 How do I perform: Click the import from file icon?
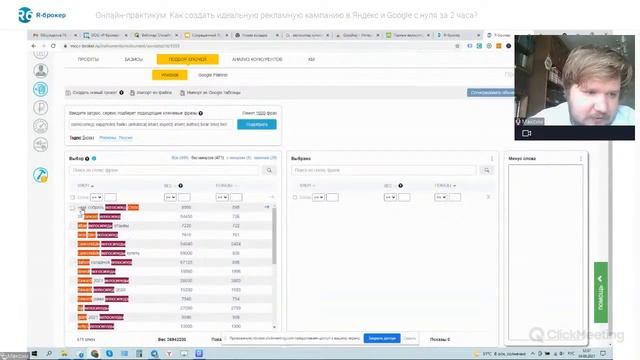pyautogui.click(x=132, y=93)
